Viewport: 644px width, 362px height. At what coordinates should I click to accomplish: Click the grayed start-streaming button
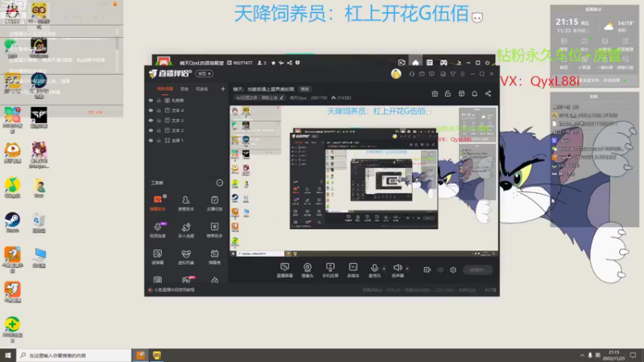pos(477,270)
